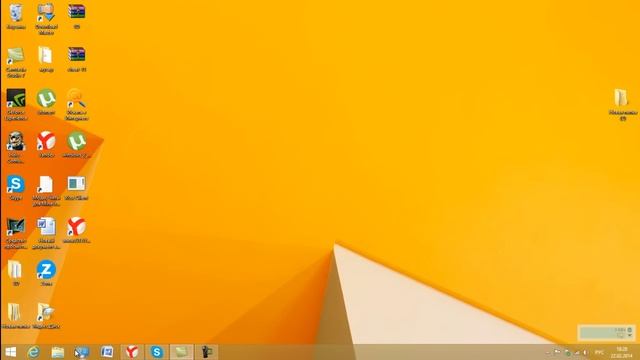Launch the blue Zona shortcut
Screen dimensions: 640x360
(x=46, y=273)
